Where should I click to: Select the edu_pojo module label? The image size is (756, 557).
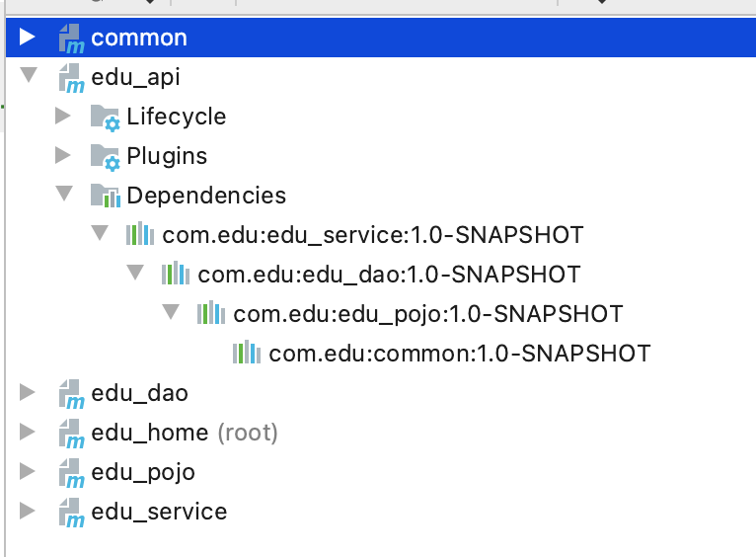pos(143,473)
